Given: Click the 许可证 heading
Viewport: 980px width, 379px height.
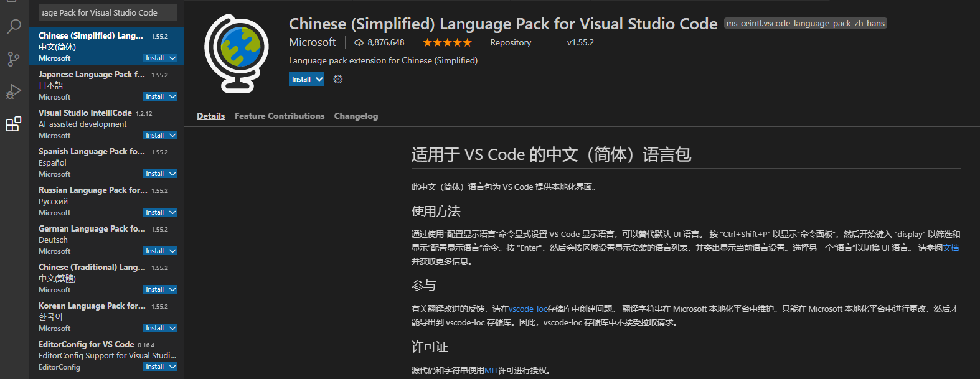Looking at the screenshot, I should [x=430, y=347].
